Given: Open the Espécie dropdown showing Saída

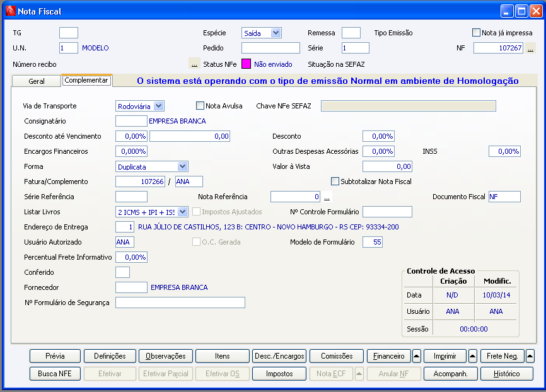Looking at the screenshot, I should click(x=276, y=33).
